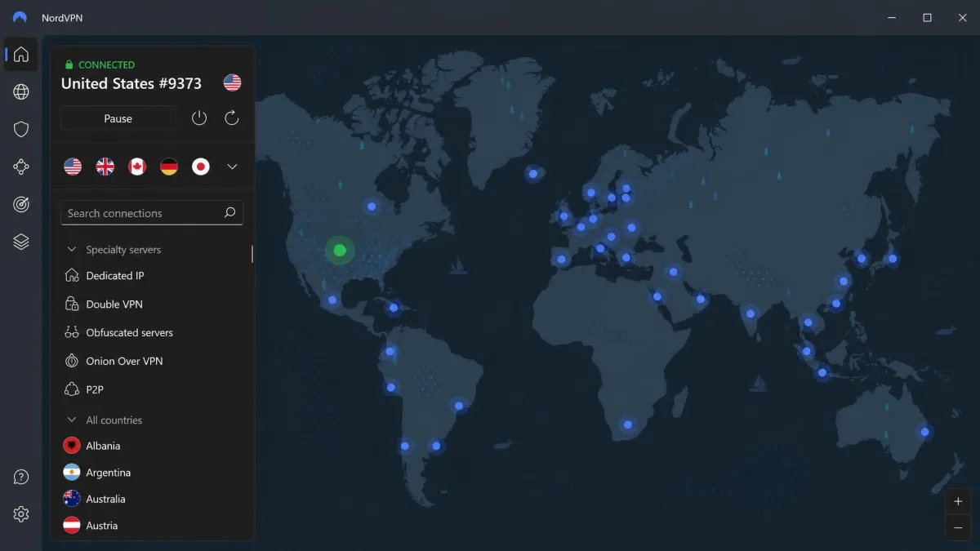Viewport: 980px width, 551px height.
Task: Click the United States #9373 server name
Action: point(131,83)
